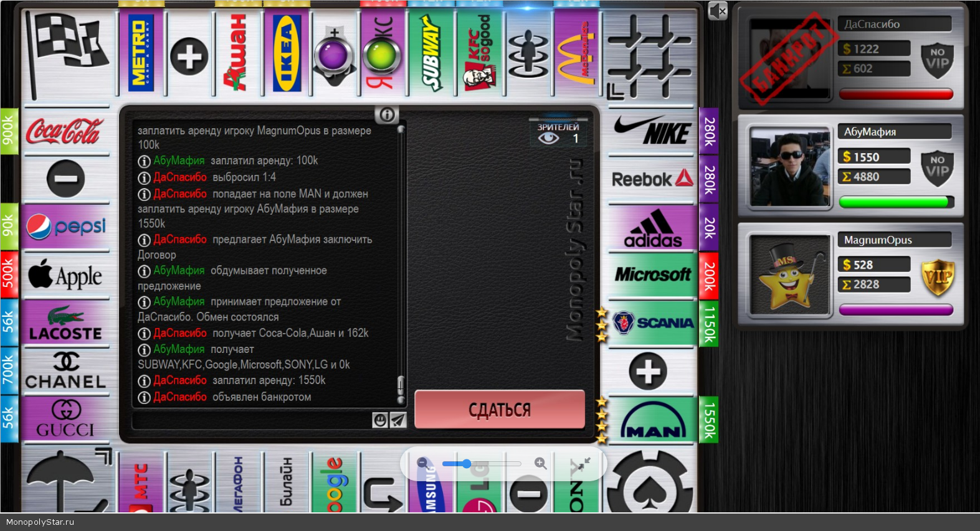
Task: Select the IKEA board tile
Action: point(287,52)
